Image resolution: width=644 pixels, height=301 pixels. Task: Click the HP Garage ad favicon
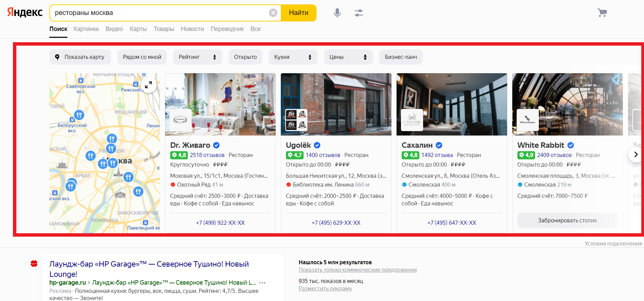point(34,264)
